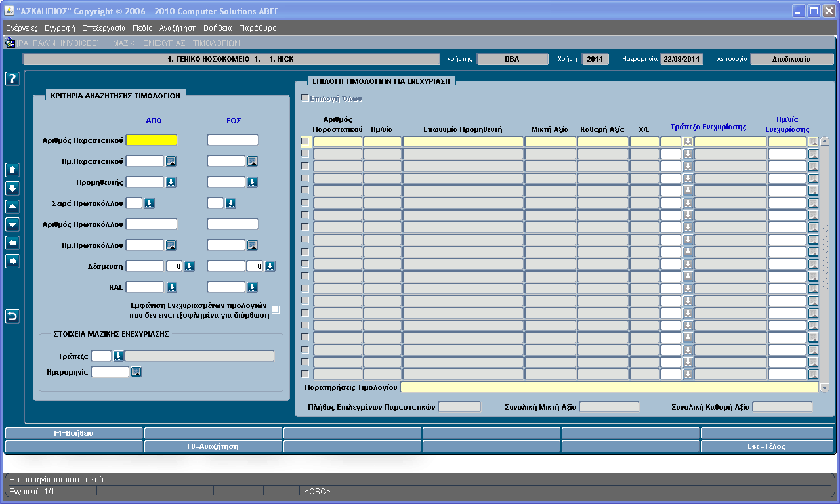The height and width of the screenshot is (504, 840).
Task: Click the curved return arrow sidebar icon
Action: (12, 316)
